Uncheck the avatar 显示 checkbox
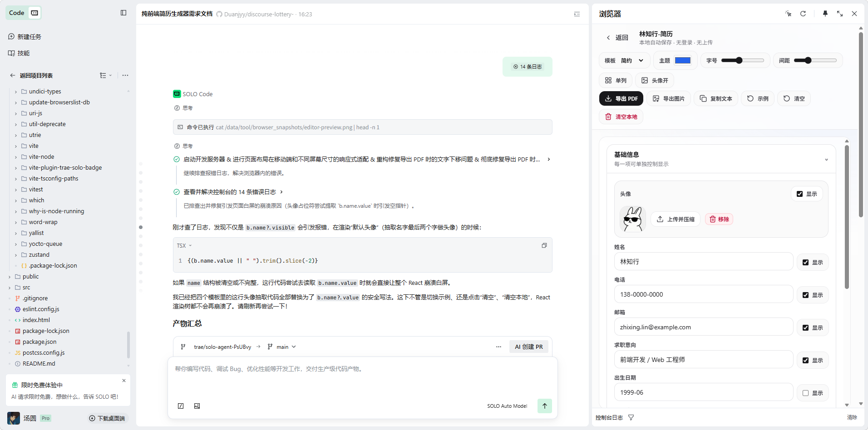 (799, 194)
